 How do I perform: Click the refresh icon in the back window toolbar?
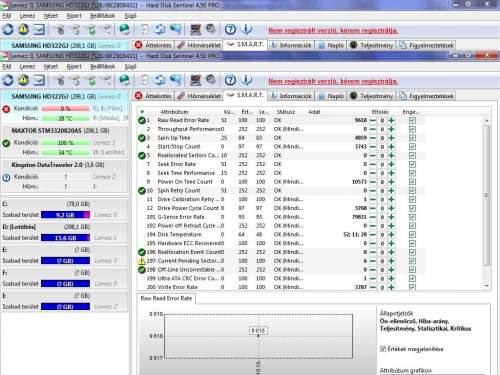point(8,30)
